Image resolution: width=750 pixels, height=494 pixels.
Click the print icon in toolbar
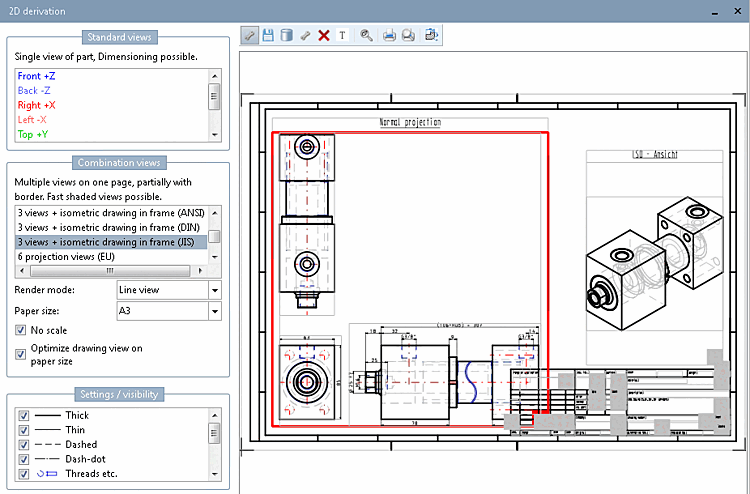point(390,35)
